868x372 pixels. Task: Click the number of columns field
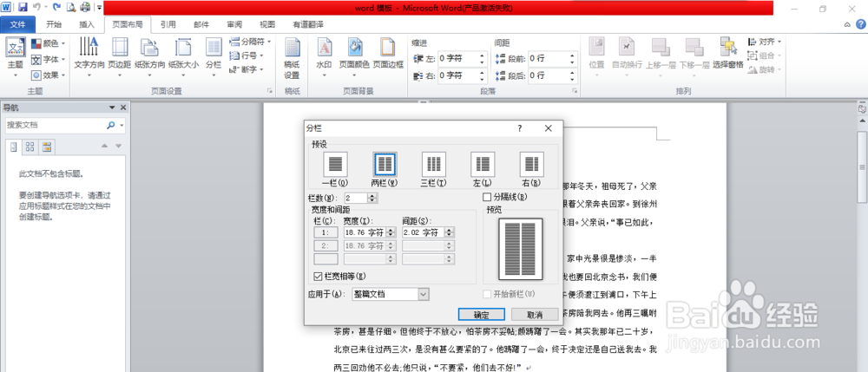[355, 198]
